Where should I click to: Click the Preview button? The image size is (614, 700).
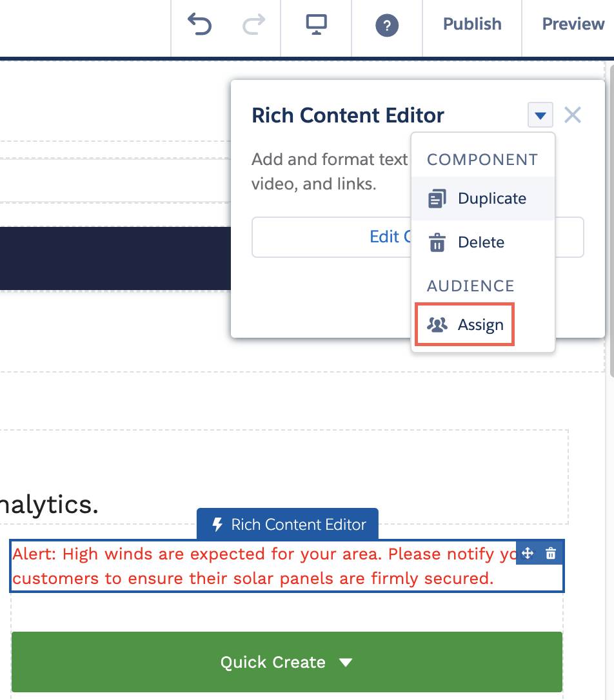(572, 24)
